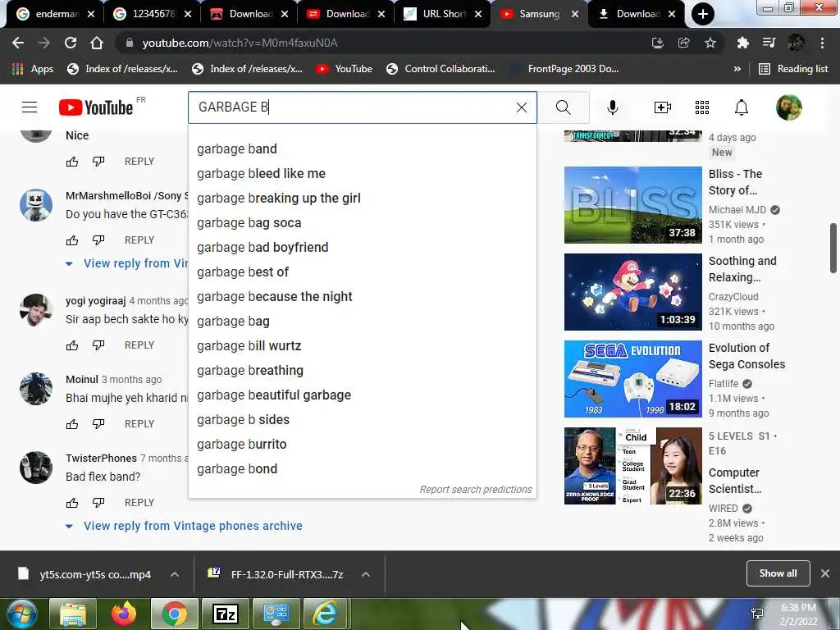This screenshot has width=840, height=630.
Task: Clear the search box with X
Action: click(521, 107)
